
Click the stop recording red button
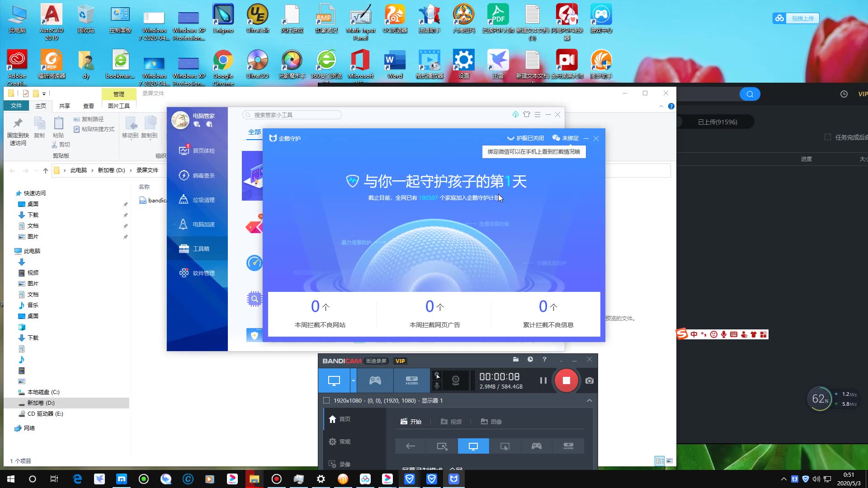pos(566,380)
